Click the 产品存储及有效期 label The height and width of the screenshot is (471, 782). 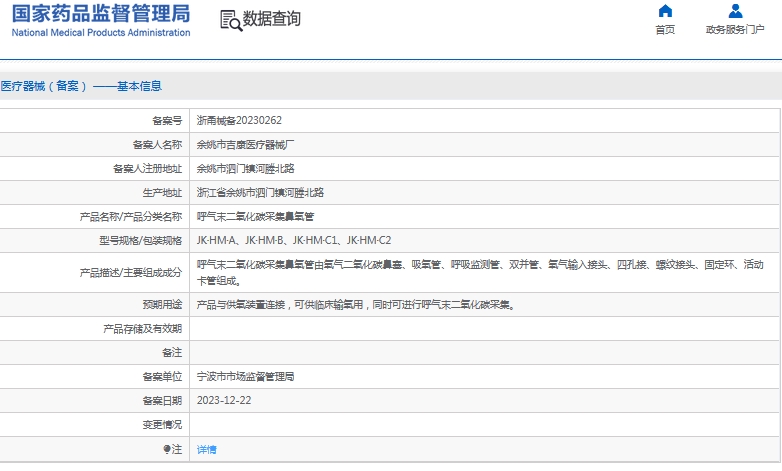tap(142, 329)
